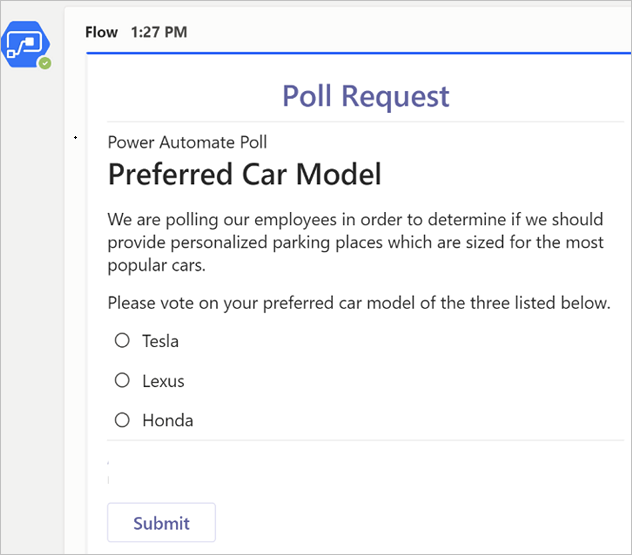Click the Flow sender name
The image size is (632, 555).
coord(102,32)
